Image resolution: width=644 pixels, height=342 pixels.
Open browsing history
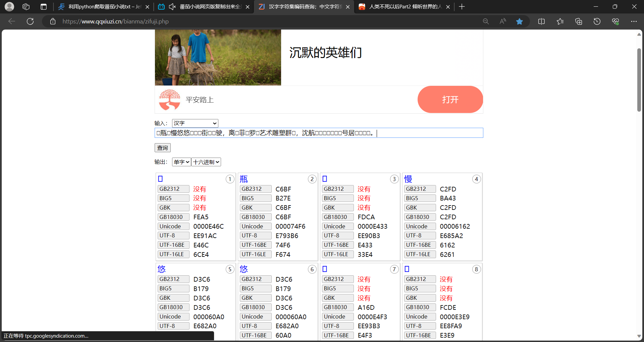coord(597,21)
